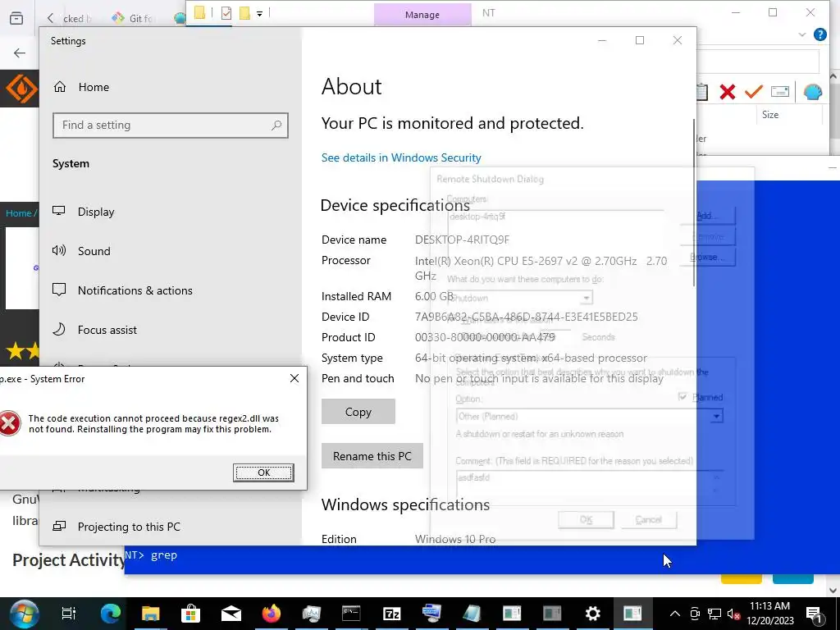Click red X delete icon in Explorer toolbar
This screenshot has width=840, height=630.
point(727,92)
